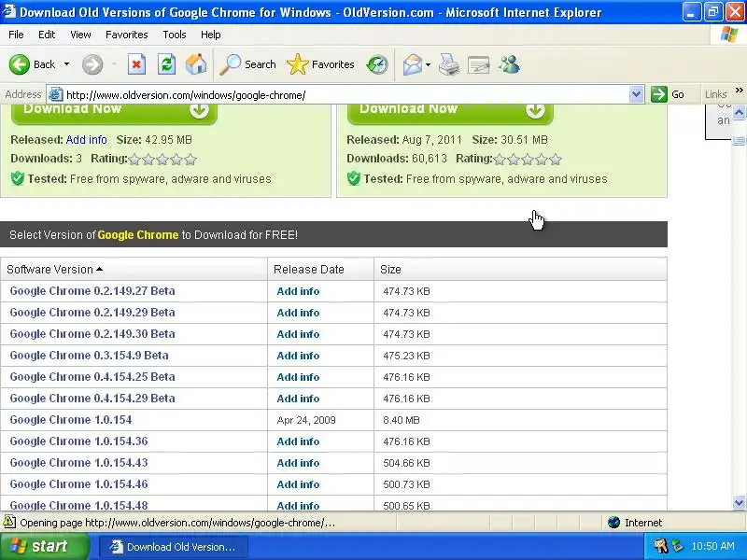Viewport: 747px width, 560px height.
Task: Select the greyed Forward arrow icon
Action: [x=92, y=64]
